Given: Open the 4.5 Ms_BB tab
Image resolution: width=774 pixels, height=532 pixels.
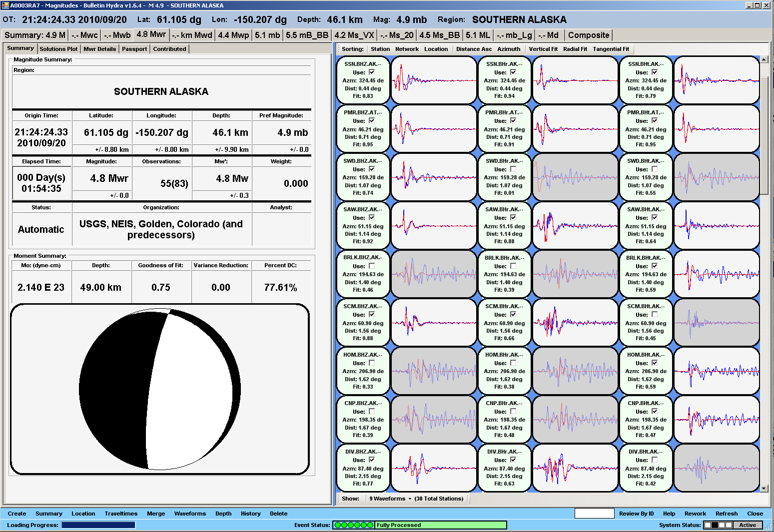Looking at the screenshot, I should coord(440,35).
